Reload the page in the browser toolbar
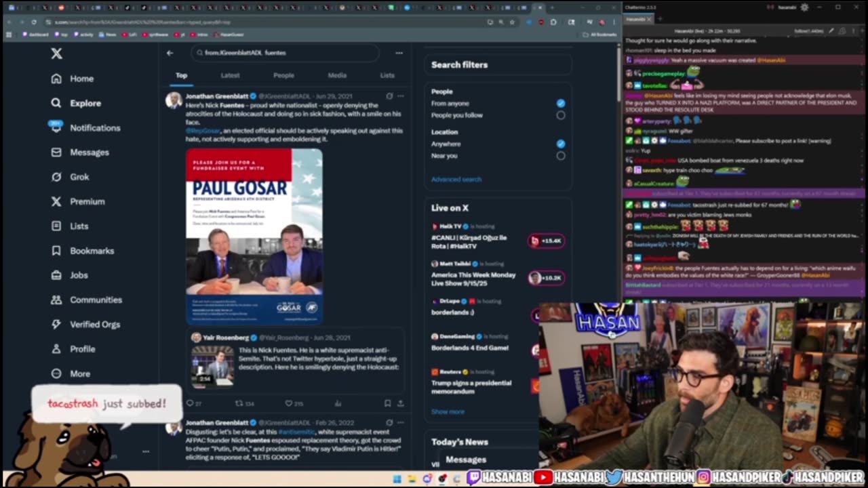This screenshot has width=868, height=488. coord(34,22)
